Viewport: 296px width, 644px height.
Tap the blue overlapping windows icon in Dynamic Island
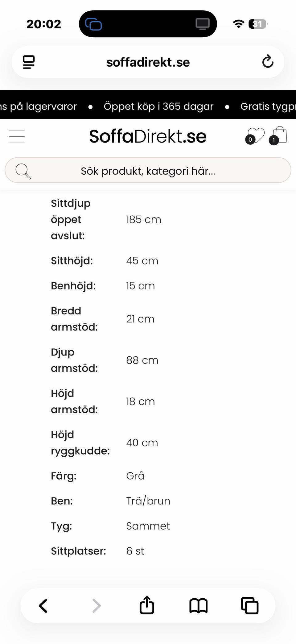click(93, 24)
